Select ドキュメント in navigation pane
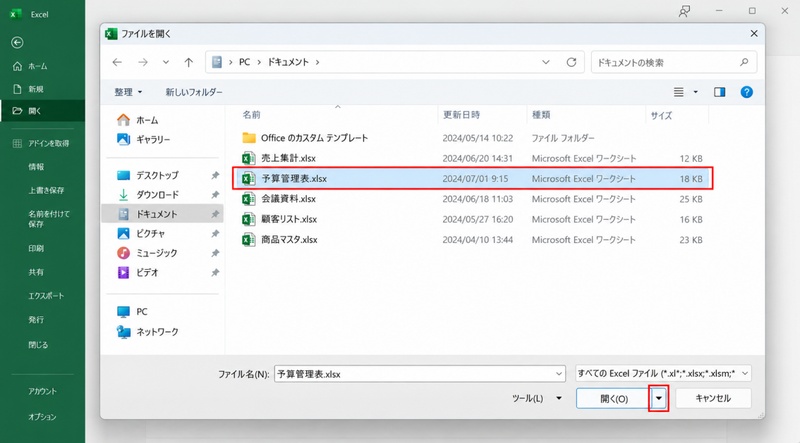The height and width of the screenshot is (443, 800). click(162, 214)
